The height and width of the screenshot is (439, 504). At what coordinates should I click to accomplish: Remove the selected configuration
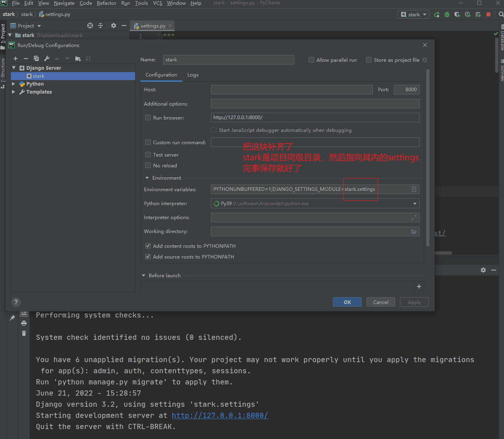[x=26, y=59]
